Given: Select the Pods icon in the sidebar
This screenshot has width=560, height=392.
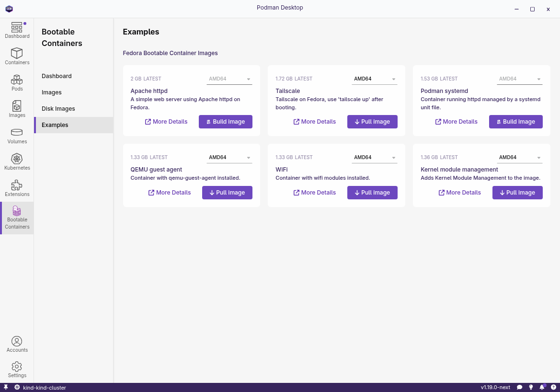Looking at the screenshot, I should [x=17, y=81].
